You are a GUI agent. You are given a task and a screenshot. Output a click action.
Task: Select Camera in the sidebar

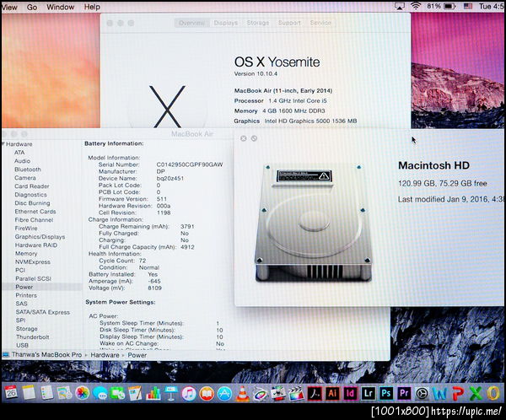25,178
